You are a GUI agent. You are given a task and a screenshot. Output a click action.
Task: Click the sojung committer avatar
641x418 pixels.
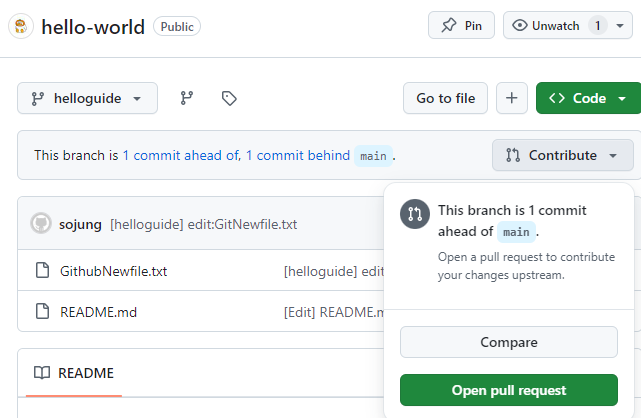(x=41, y=224)
